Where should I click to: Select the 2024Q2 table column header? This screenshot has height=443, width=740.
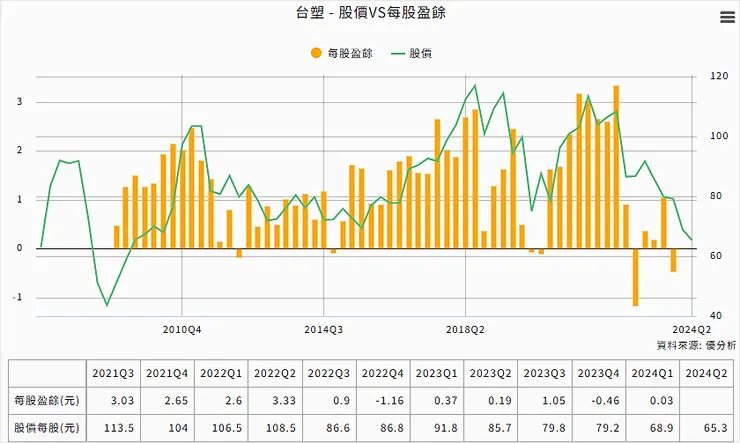[706, 373]
